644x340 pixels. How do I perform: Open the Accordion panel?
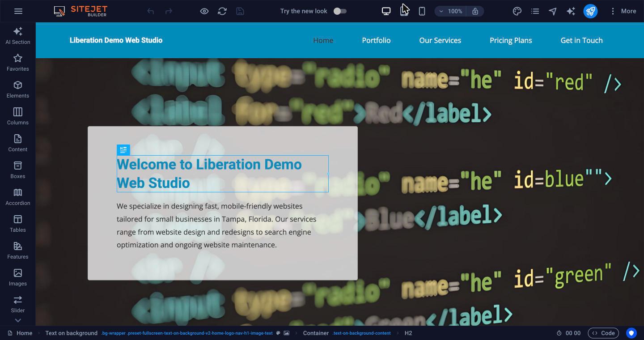18,197
